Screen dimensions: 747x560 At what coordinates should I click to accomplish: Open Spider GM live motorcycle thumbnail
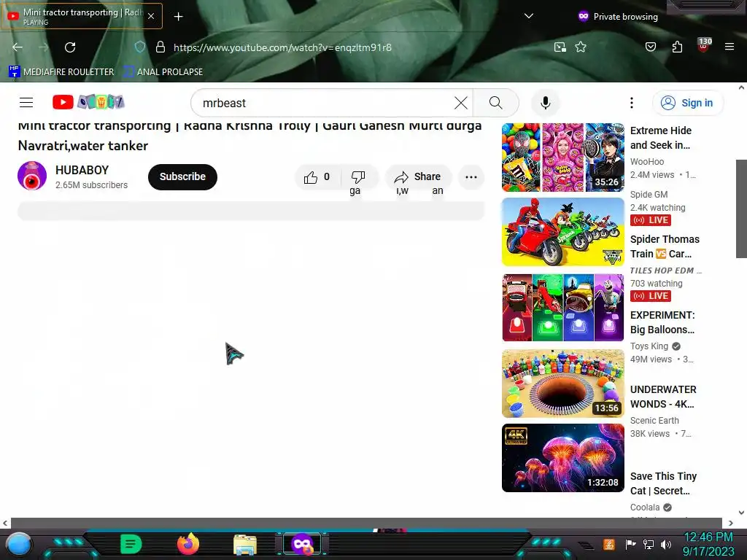(x=562, y=232)
